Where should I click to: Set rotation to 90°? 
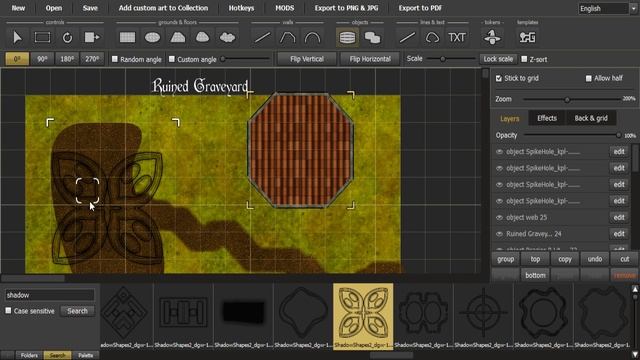tap(42, 59)
